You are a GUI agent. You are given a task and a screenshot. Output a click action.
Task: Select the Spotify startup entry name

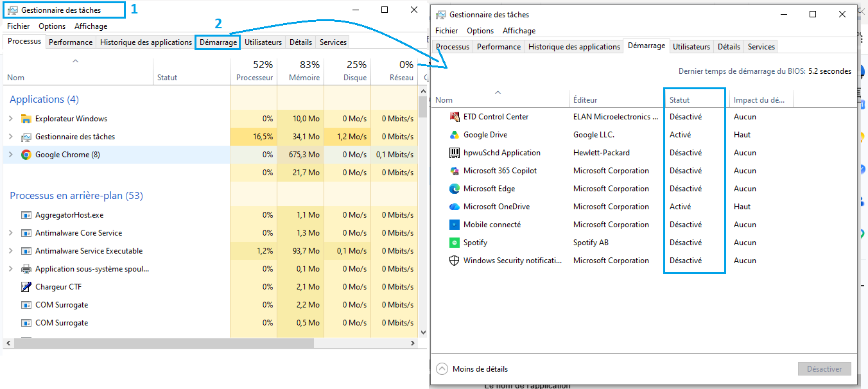[x=475, y=243]
